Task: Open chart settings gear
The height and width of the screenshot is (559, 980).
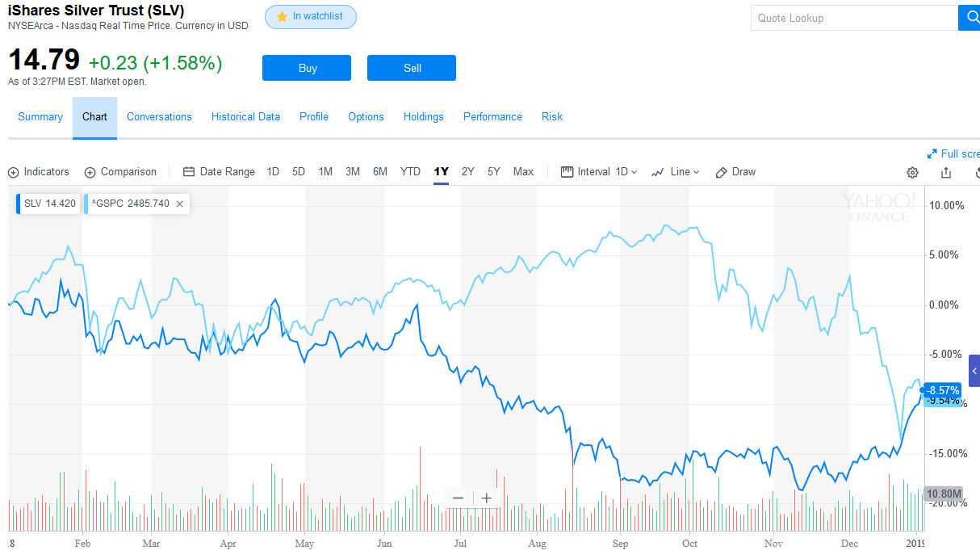Action: click(912, 173)
